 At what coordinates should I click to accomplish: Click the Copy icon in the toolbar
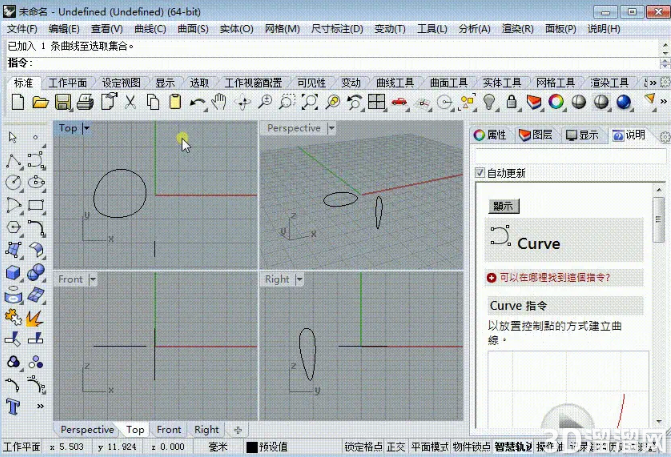(x=152, y=102)
